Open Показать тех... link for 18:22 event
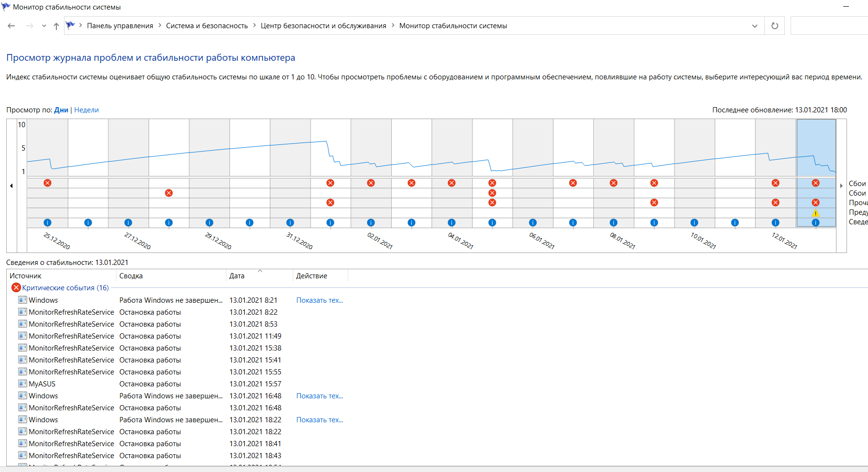868x472 pixels. [320, 420]
